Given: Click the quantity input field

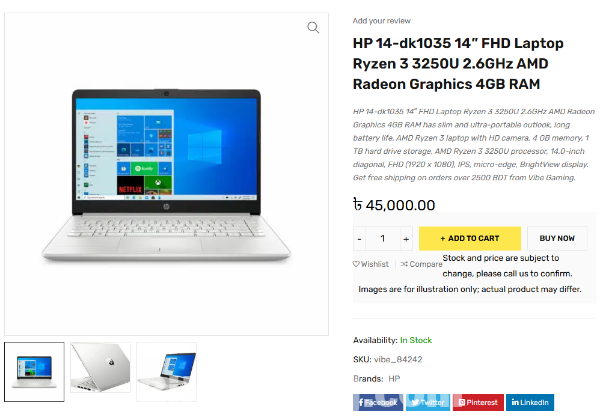Looking at the screenshot, I should pyautogui.click(x=383, y=239).
